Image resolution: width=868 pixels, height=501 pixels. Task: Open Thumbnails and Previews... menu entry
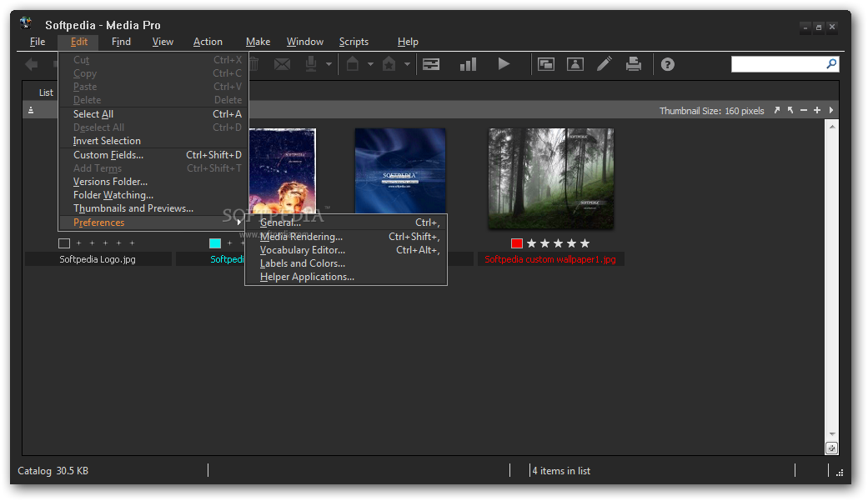pos(153,208)
